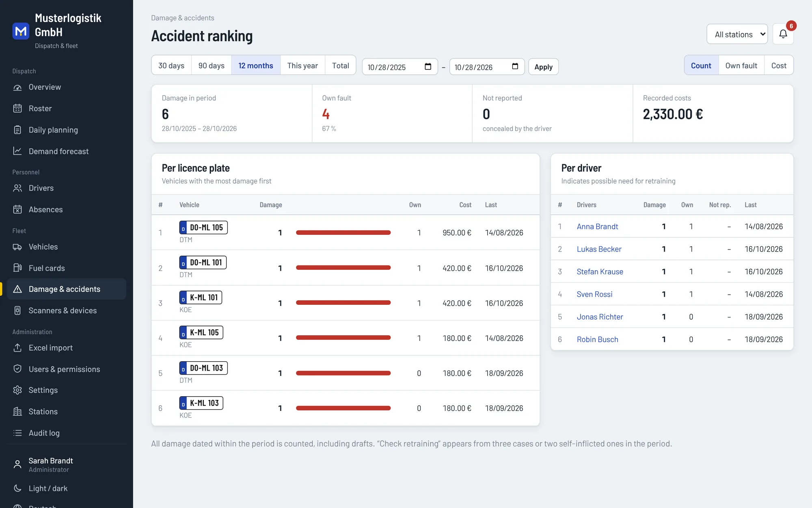Click the Stations building icon

point(17,412)
